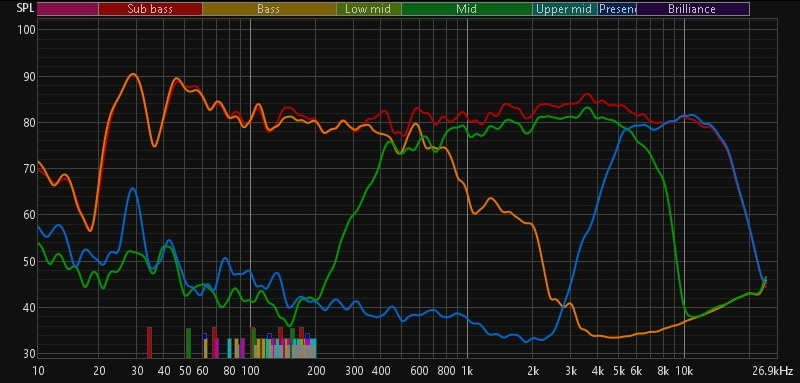Click the SPL axis label
The image size is (800, 383).
point(25,8)
